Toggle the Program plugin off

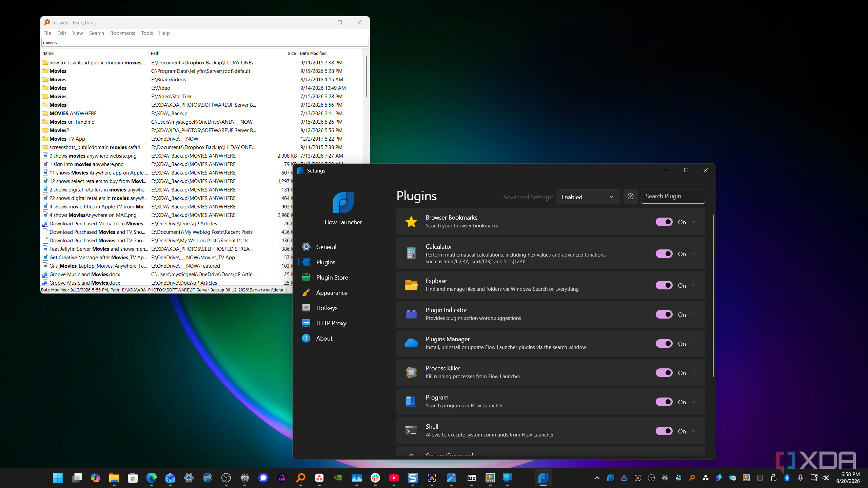click(664, 402)
